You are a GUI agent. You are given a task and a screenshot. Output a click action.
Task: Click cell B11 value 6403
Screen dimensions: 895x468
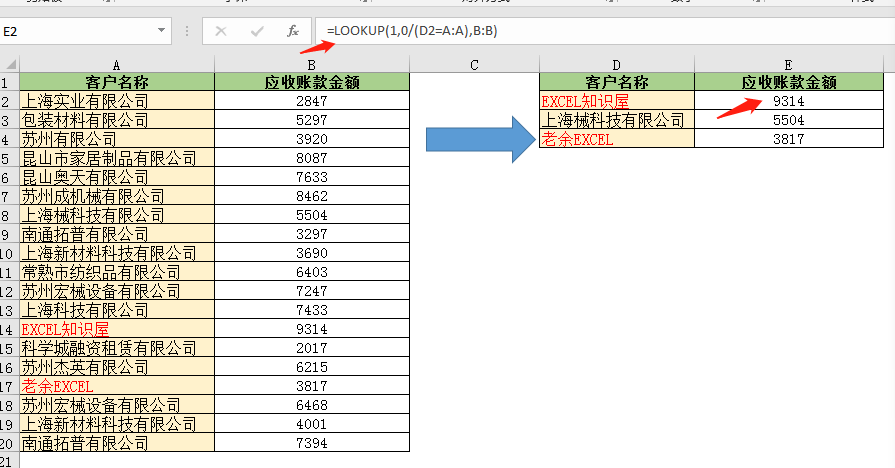click(312, 272)
